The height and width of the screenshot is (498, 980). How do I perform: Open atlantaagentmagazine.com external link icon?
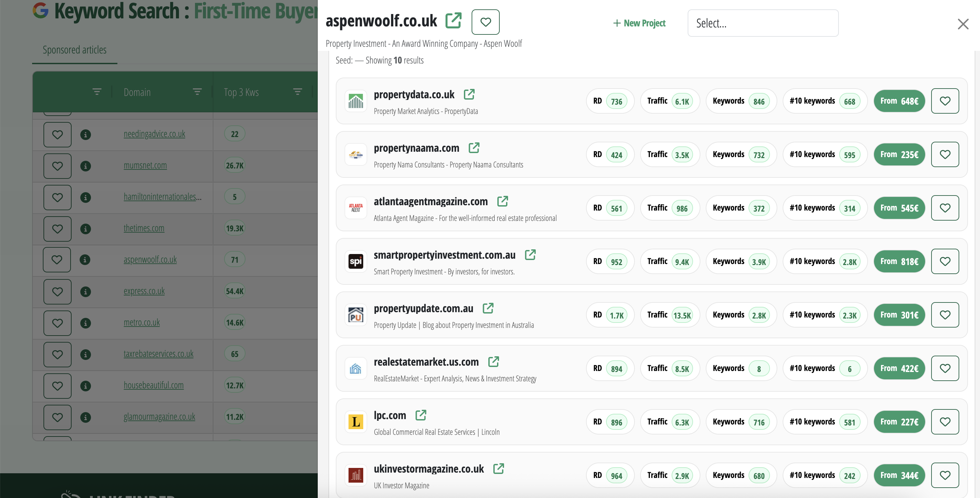tap(503, 202)
